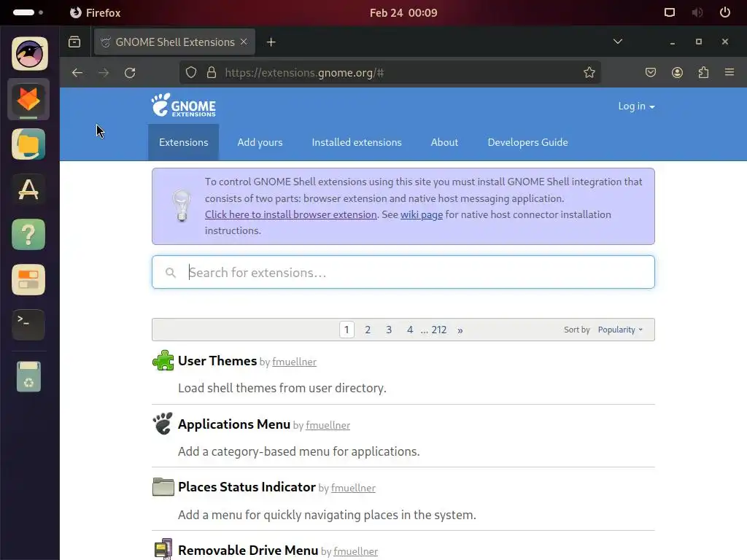Click the Applications Menu foot icon

[163, 424]
